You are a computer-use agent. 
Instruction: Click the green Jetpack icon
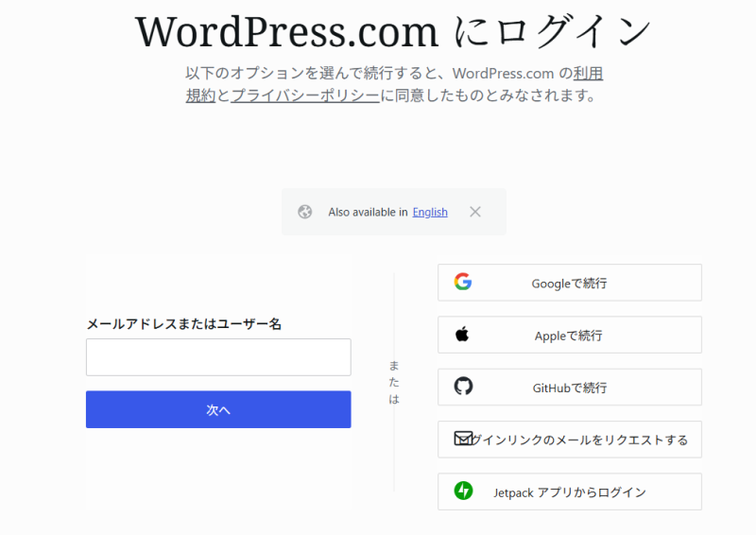[463, 491]
